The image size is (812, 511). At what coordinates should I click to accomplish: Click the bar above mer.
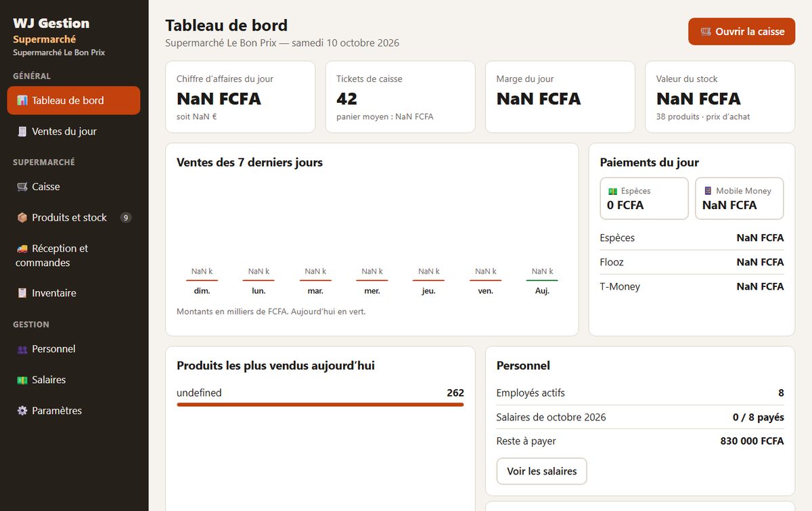click(372, 280)
